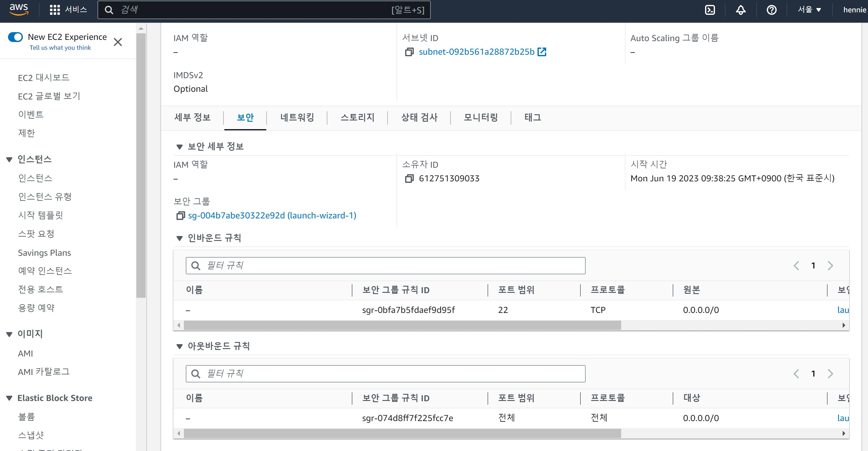Click the inbound 필터 규칙 search field
868x451 pixels.
point(385,266)
